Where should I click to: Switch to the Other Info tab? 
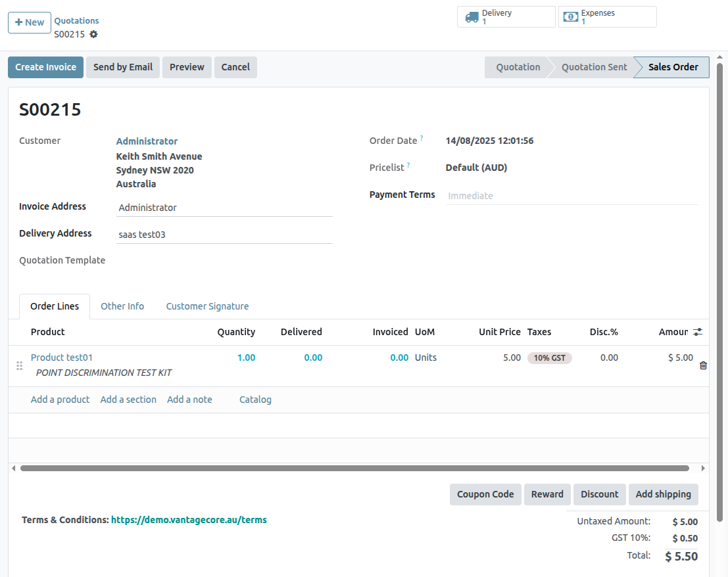pos(122,306)
